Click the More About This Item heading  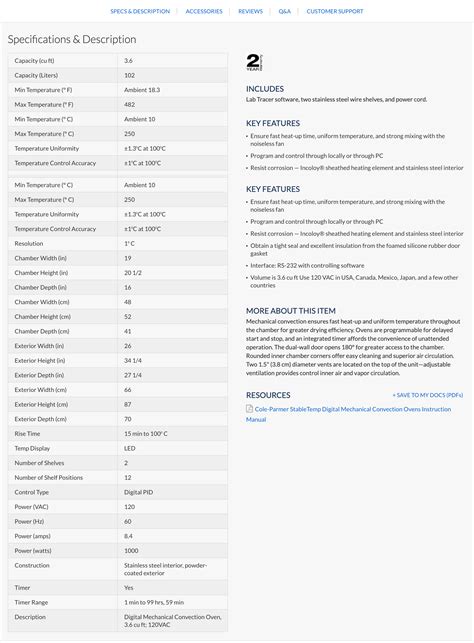291,311
